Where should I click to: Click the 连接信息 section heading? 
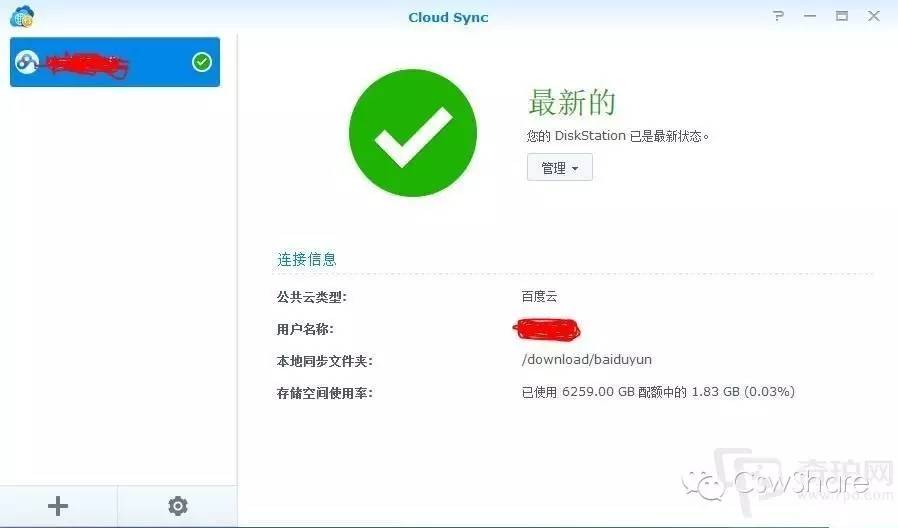[x=307, y=259]
